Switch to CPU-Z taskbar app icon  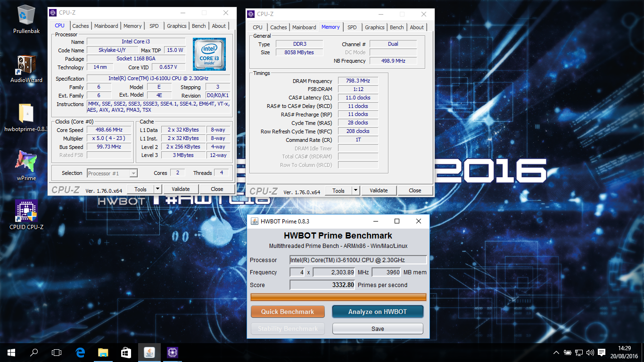click(x=172, y=352)
